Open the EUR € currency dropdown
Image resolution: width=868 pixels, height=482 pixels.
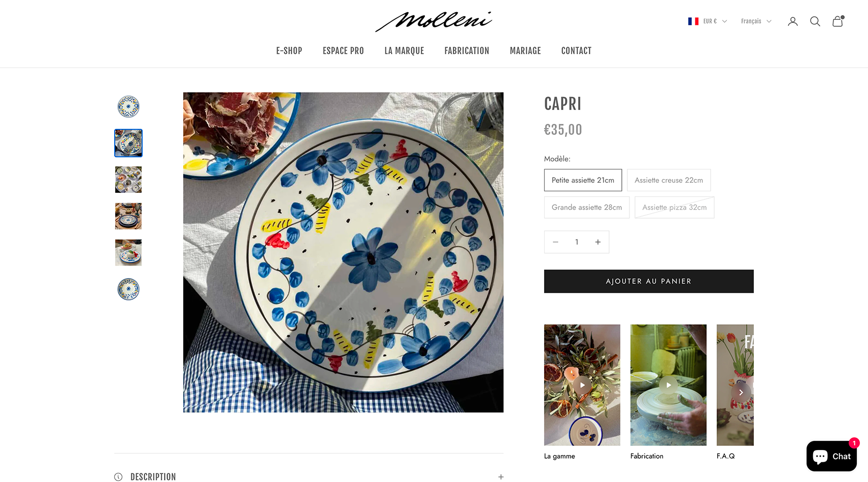point(708,21)
